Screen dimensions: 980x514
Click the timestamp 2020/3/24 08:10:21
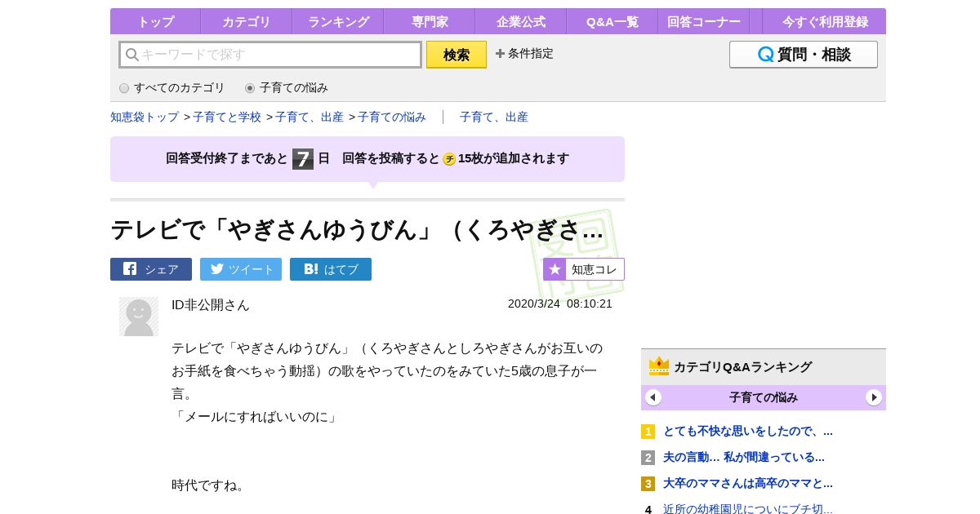560,304
